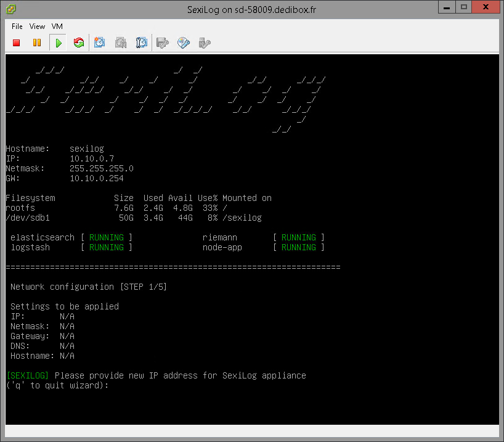Click the RUNNING status next to node-app
The image size is (504, 442).
pos(299,247)
